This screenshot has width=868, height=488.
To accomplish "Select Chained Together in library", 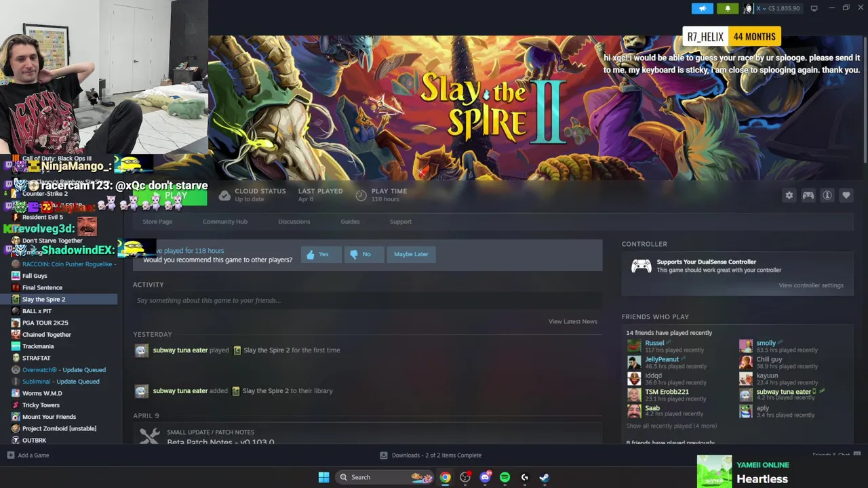I will (46, 334).
